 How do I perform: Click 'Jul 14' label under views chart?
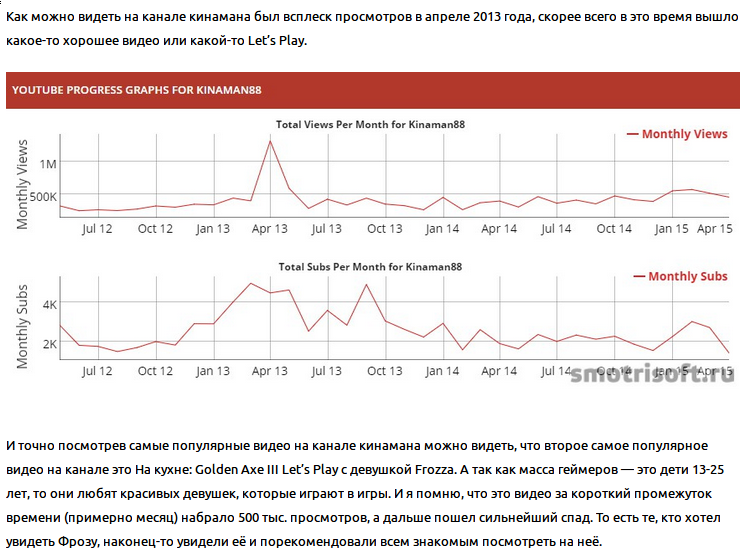[x=556, y=229]
